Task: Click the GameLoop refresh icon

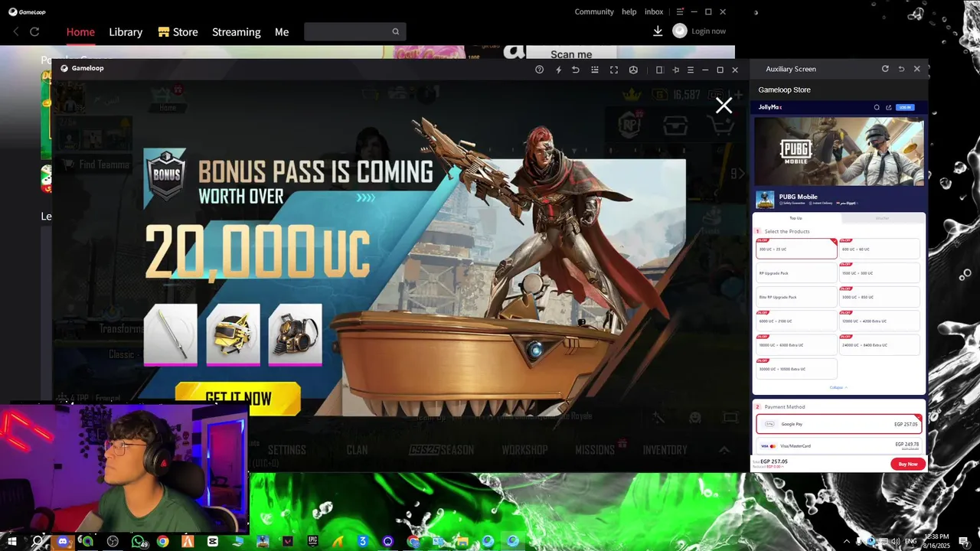Action: 34,31
